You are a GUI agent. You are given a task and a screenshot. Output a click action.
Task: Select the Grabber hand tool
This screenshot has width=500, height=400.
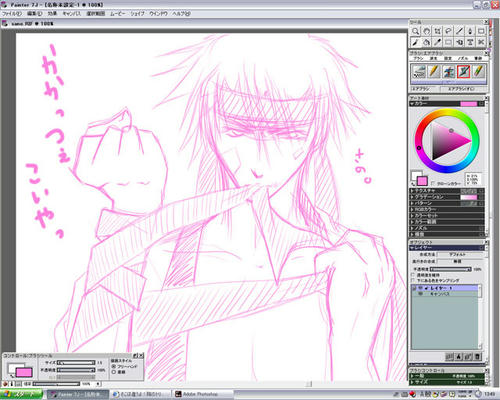426,31
